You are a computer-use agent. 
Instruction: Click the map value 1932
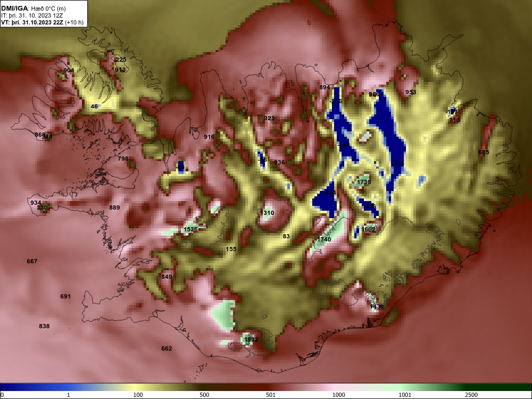251,339
